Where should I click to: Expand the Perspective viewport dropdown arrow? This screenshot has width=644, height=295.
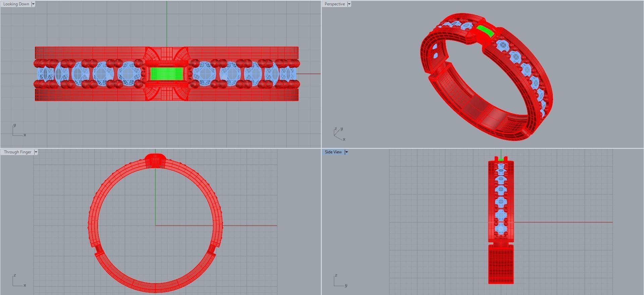pyautogui.click(x=349, y=4)
